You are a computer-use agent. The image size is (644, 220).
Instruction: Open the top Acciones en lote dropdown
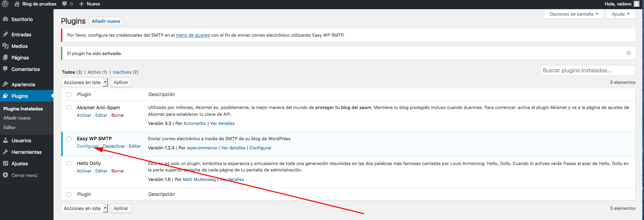coord(84,82)
